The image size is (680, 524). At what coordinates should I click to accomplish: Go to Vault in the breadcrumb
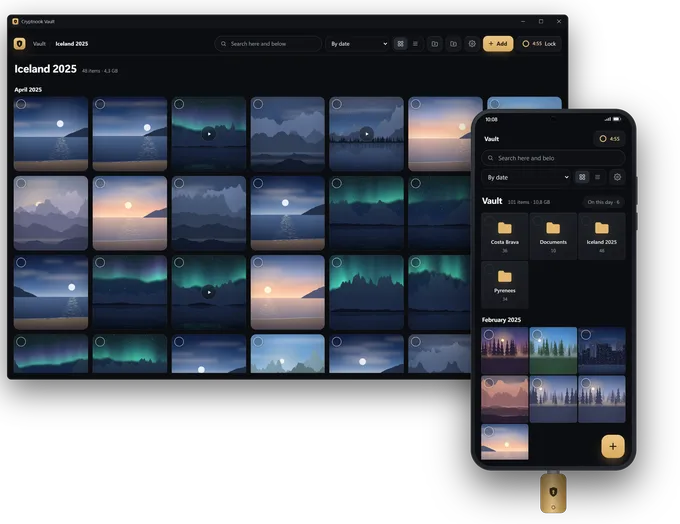(x=39, y=44)
